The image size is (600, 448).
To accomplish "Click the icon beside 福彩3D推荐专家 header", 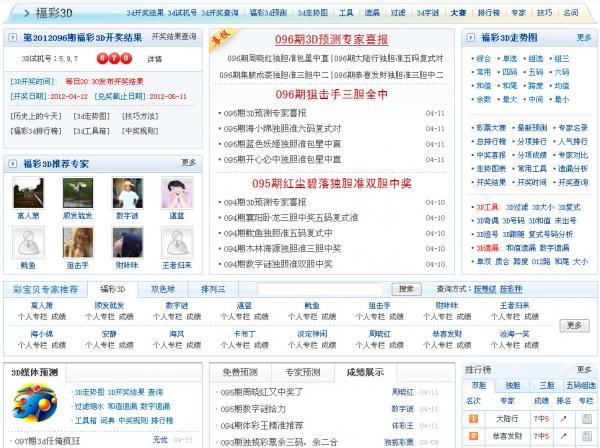I will point(13,164).
